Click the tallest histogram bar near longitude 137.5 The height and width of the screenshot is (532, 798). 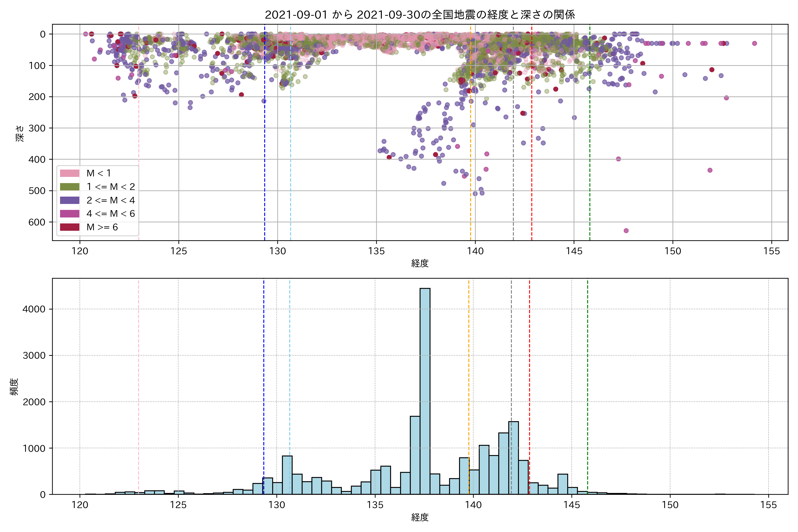425,390
